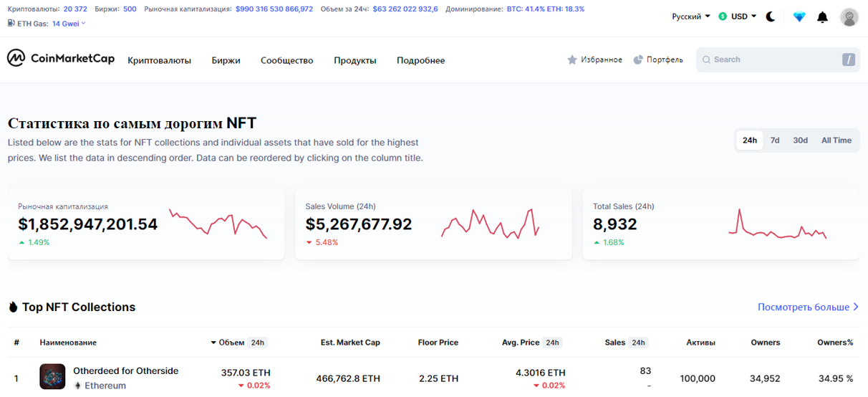Click the Total Sales (24h) sparkline chart

[778, 224]
